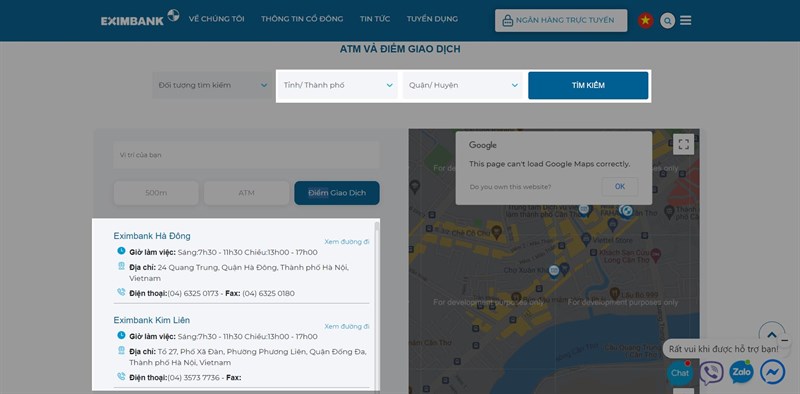This screenshot has height=394, width=800.
Task: Click the Tìm kiếm search button
Action: 588,85
